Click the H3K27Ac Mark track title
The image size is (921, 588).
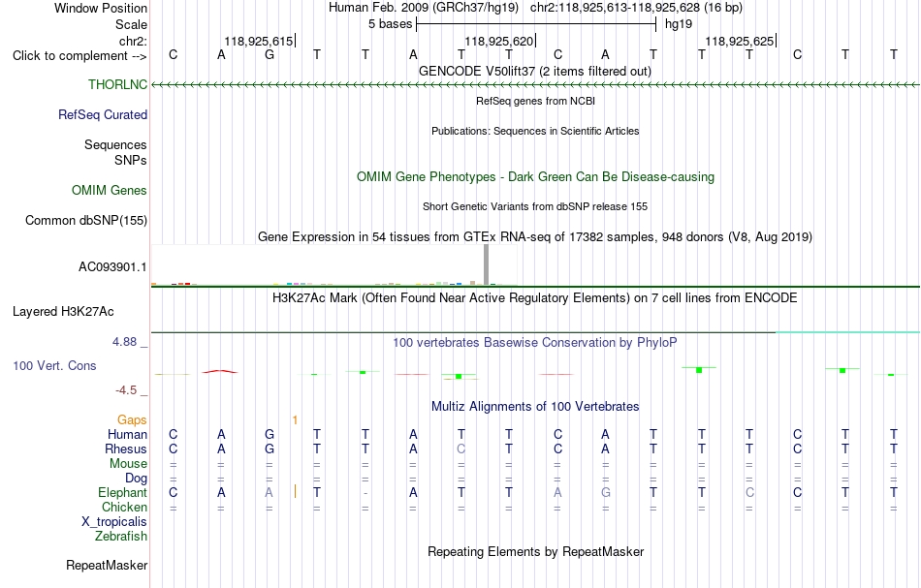(x=535, y=297)
